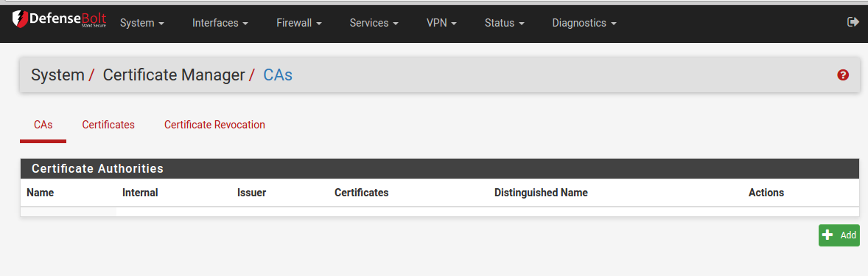Click the Internal column header
Screen dimensions: 868x276
[x=140, y=193]
